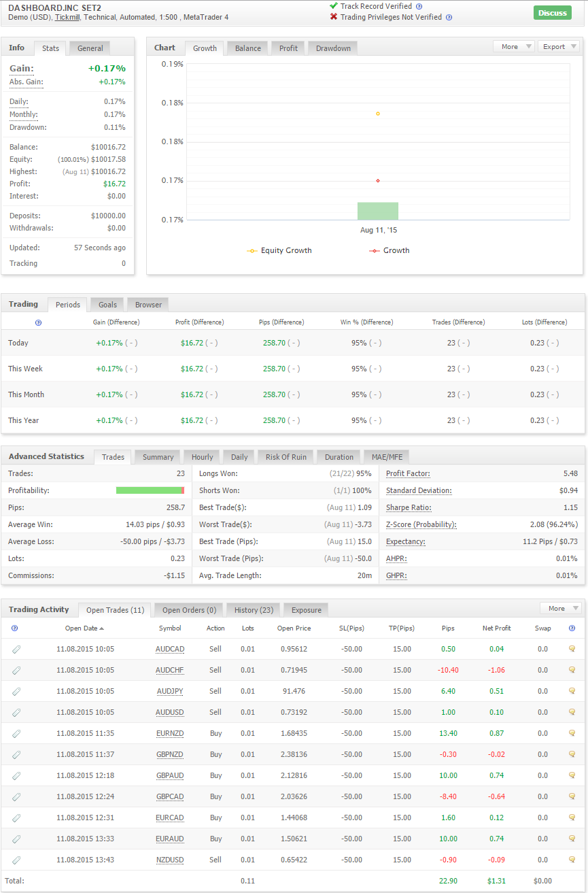Click the comment bubble icon on GBPCAD row
588x893 pixels.
(572, 796)
